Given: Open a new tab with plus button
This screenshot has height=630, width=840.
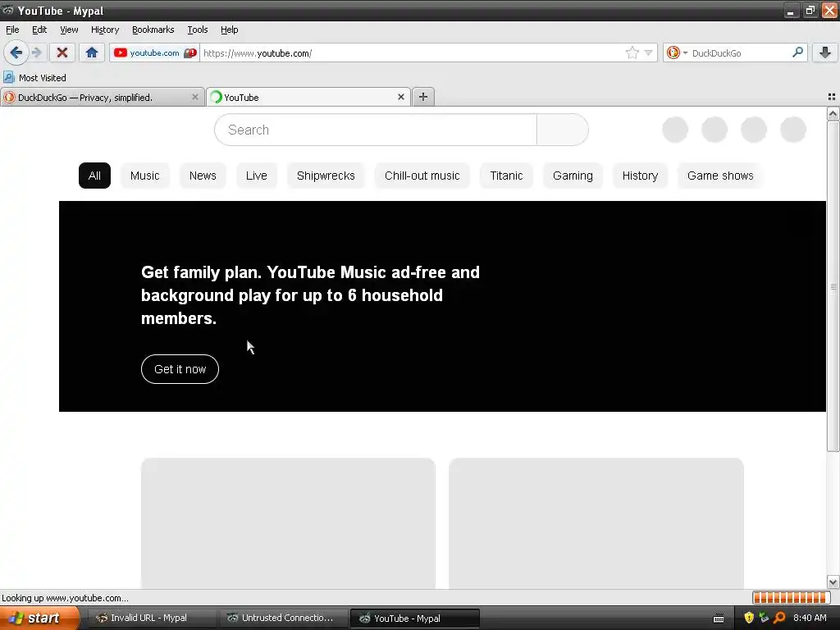Looking at the screenshot, I should tap(423, 97).
